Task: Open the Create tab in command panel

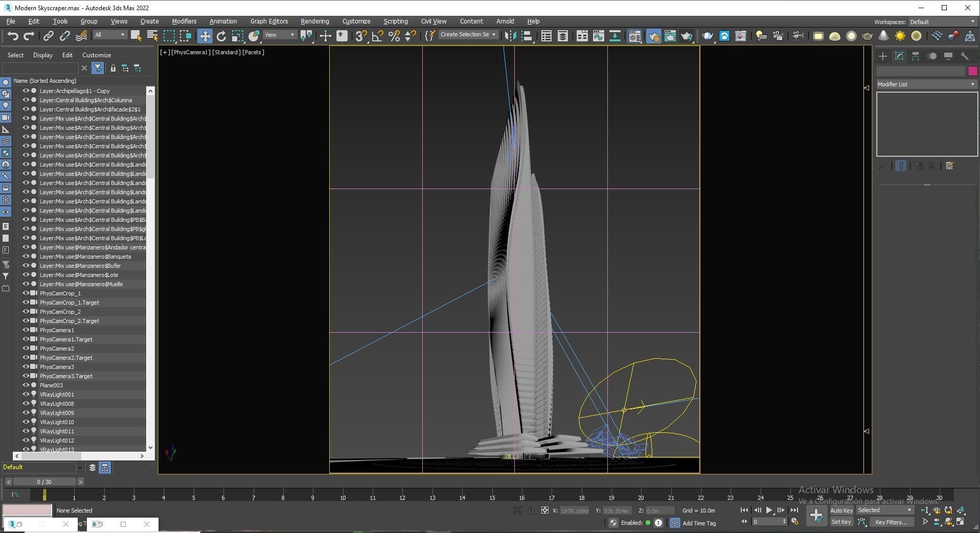Action: pyautogui.click(x=883, y=56)
